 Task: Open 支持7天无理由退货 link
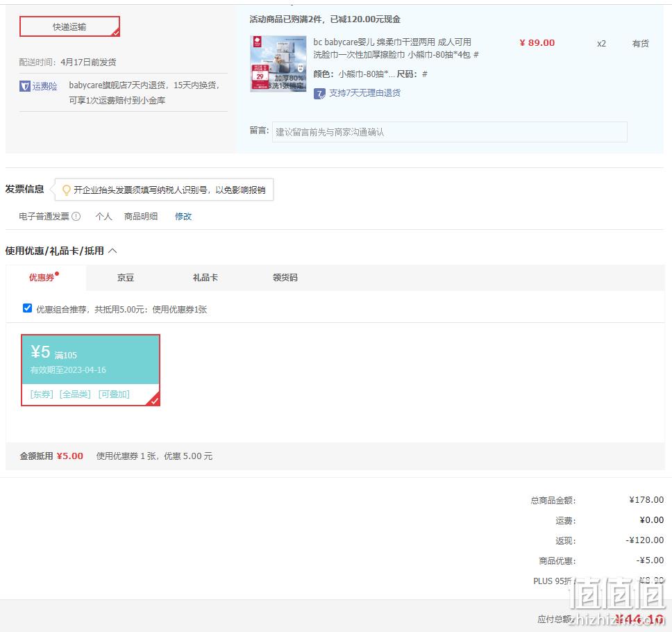tap(364, 93)
